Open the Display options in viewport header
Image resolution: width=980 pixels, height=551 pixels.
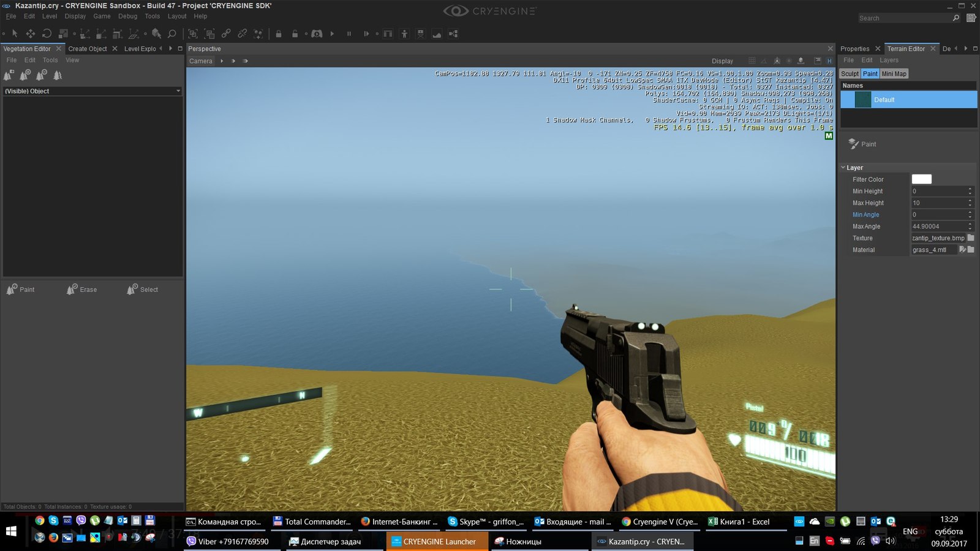click(722, 61)
